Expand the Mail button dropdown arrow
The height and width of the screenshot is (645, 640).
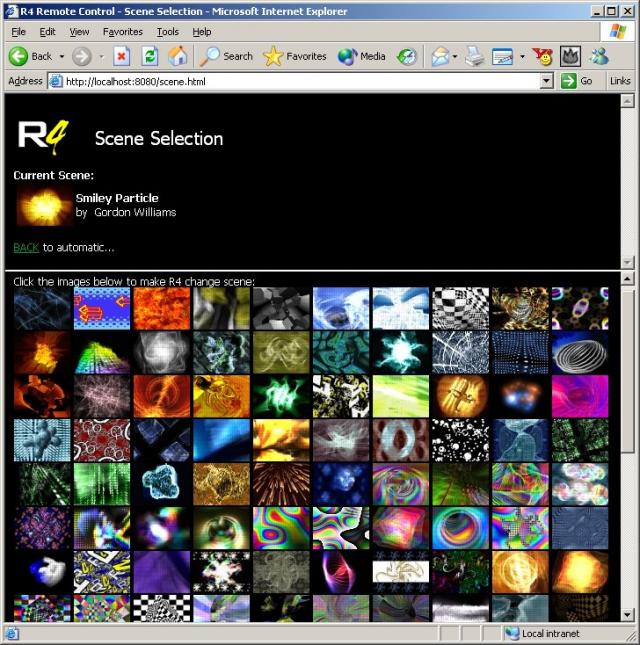pyautogui.click(x=454, y=56)
